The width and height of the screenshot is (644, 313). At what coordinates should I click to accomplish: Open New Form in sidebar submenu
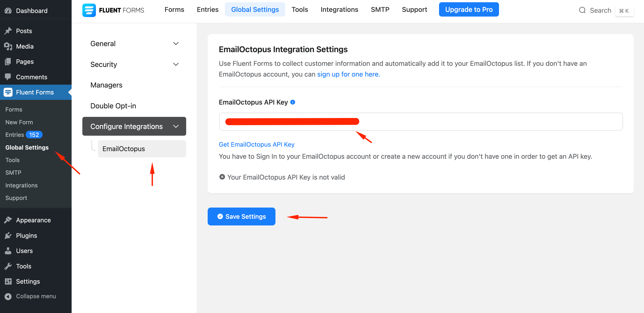click(19, 122)
